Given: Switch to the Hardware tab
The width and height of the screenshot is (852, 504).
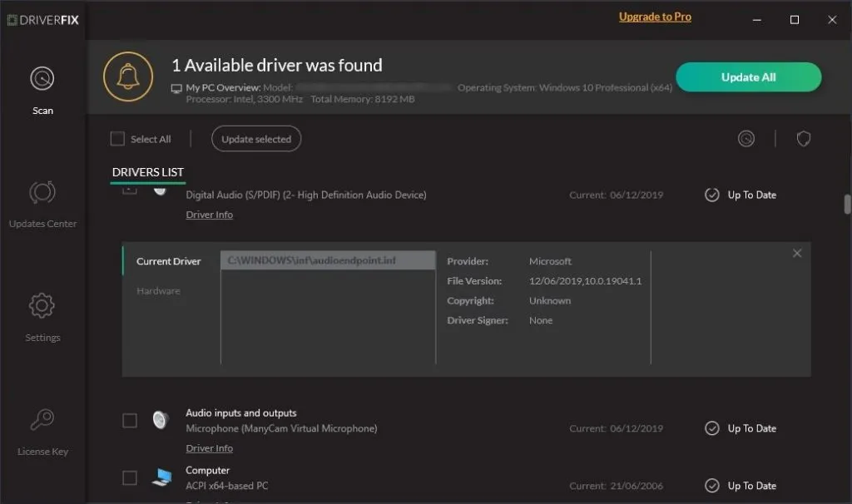Looking at the screenshot, I should click(x=158, y=290).
